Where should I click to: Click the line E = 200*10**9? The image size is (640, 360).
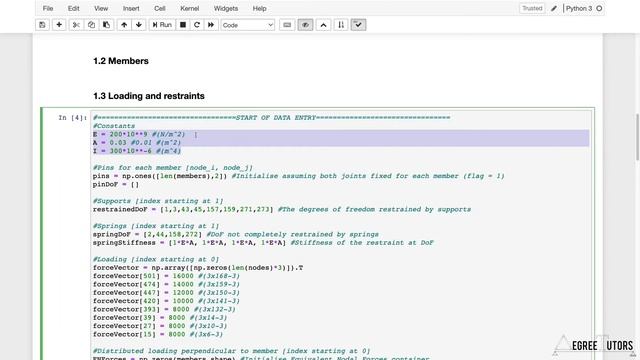click(x=139, y=134)
